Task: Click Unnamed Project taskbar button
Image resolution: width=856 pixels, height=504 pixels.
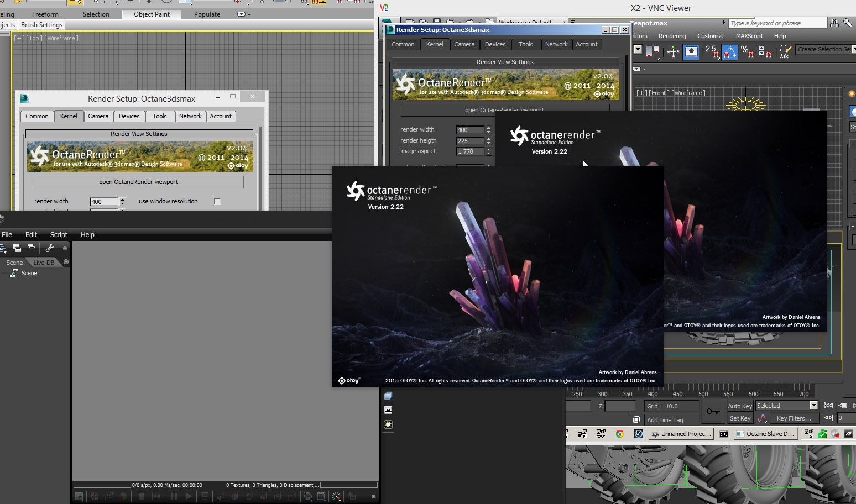Action: coord(681,434)
